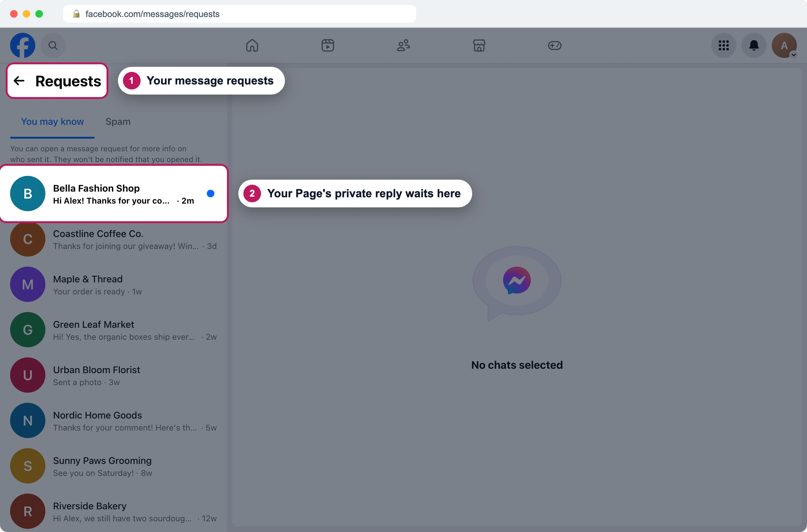Click the 'No chats selected' text
807x532 pixels.
(x=517, y=365)
